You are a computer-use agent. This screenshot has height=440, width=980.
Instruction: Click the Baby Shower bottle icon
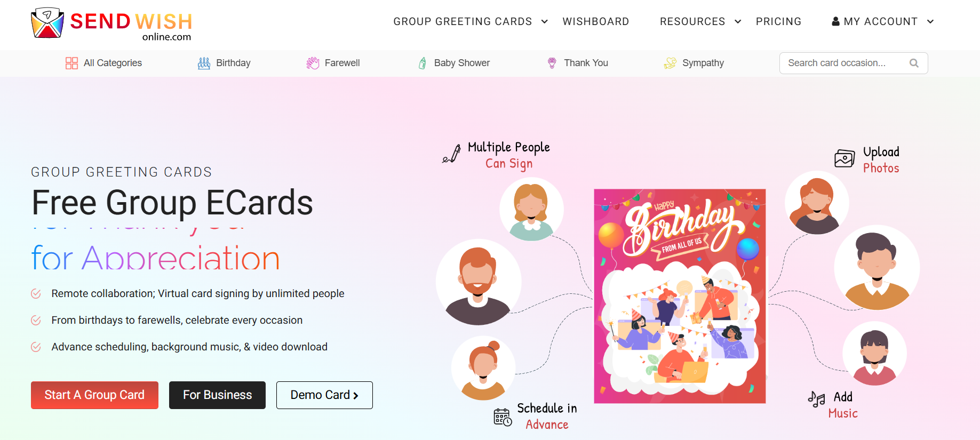point(422,63)
